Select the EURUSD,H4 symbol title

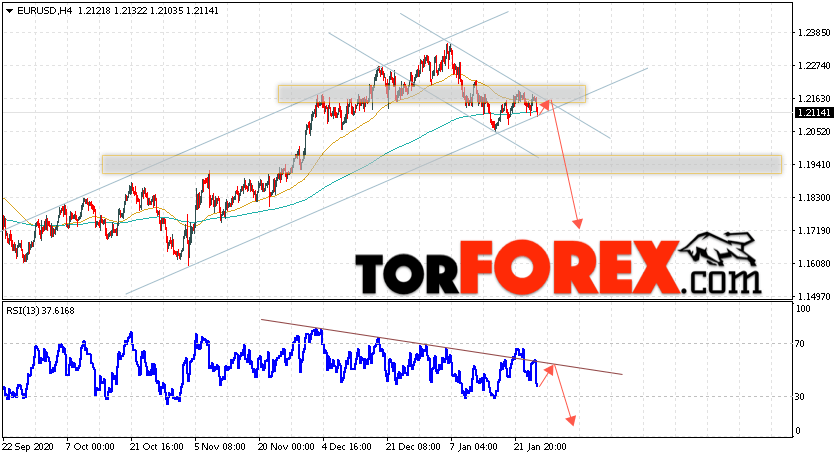[44, 11]
